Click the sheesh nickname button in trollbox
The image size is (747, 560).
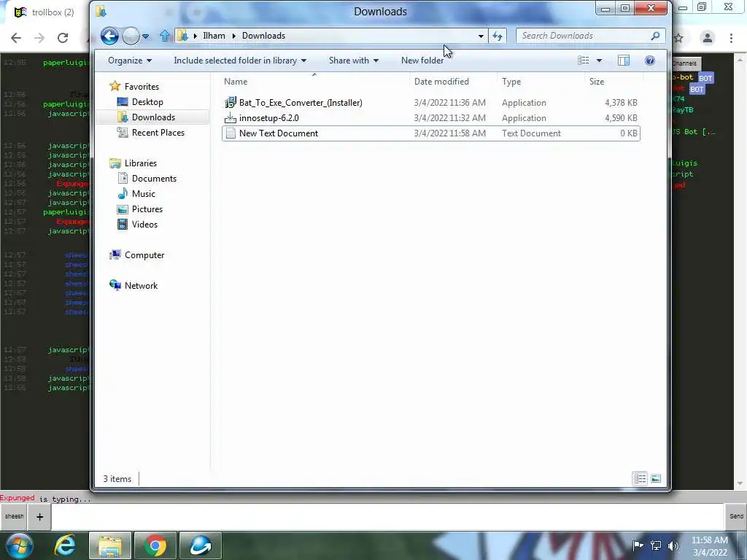click(14, 516)
